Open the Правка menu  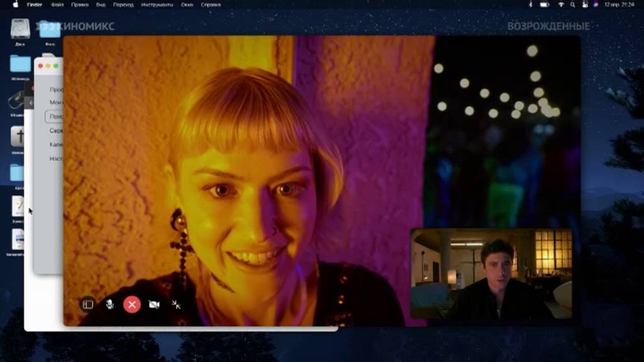(80, 5)
